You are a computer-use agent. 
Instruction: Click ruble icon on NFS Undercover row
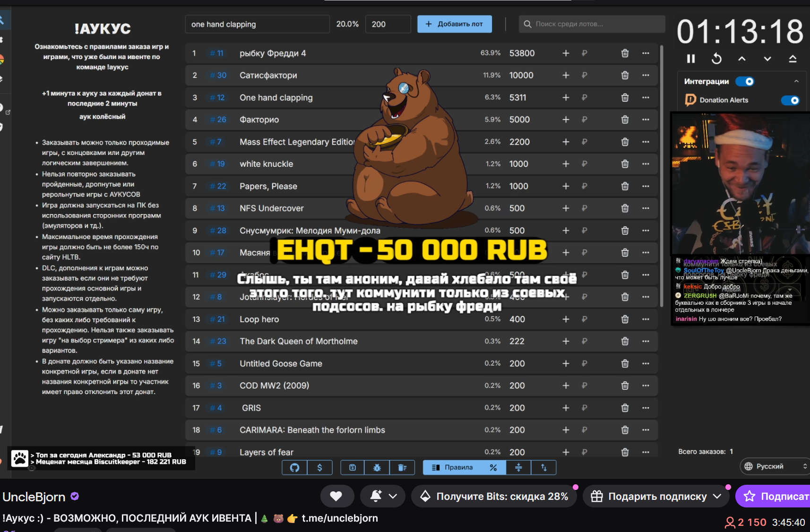[585, 208]
